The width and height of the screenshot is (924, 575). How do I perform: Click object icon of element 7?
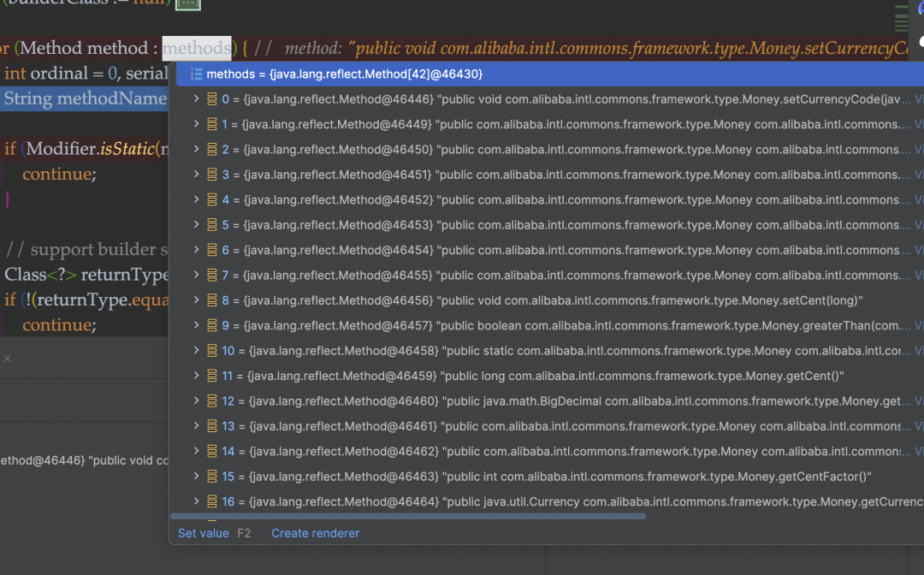(x=212, y=276)
